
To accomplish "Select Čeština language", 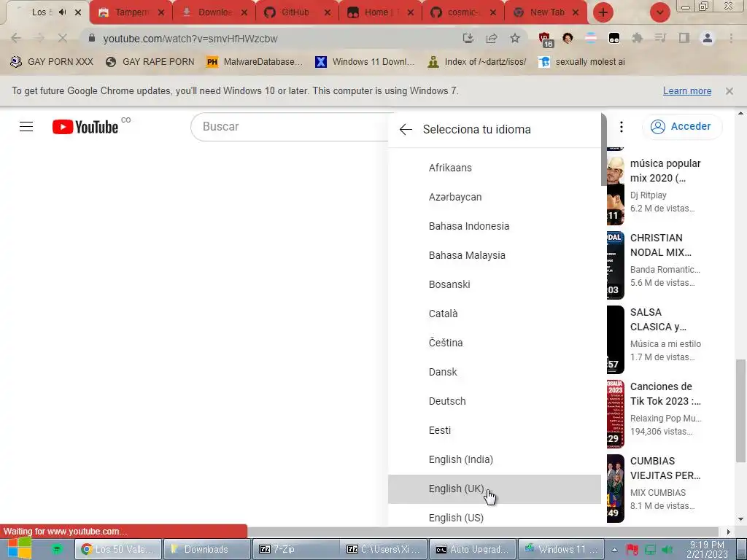I will (x=495, y=343).
